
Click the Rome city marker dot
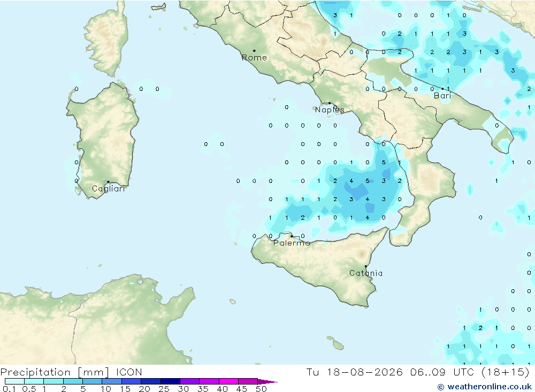tap(254, 50)
